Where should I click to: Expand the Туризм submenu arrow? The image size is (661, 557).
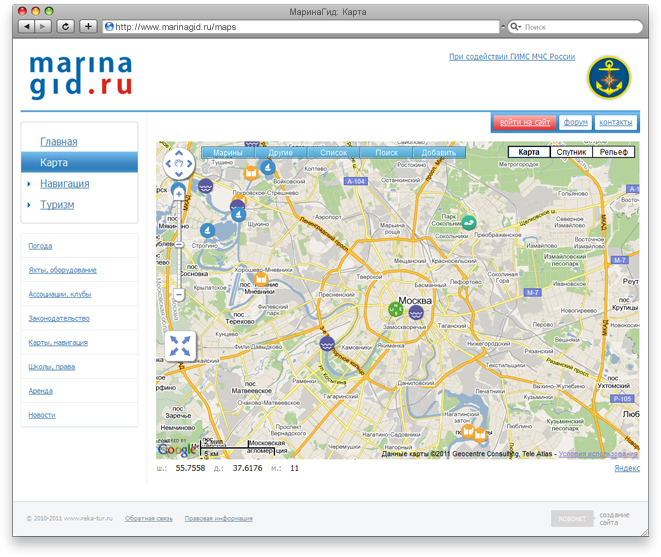point(29,205)
